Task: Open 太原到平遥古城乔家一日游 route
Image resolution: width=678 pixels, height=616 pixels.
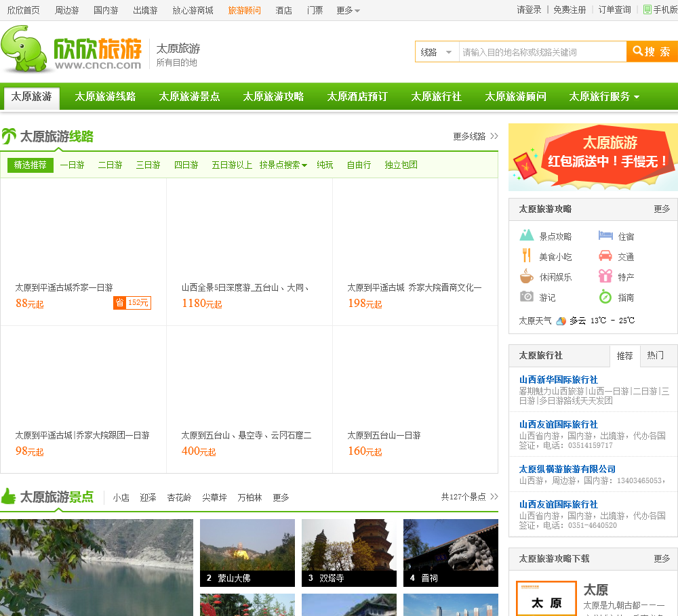Action: coord(64,287)
